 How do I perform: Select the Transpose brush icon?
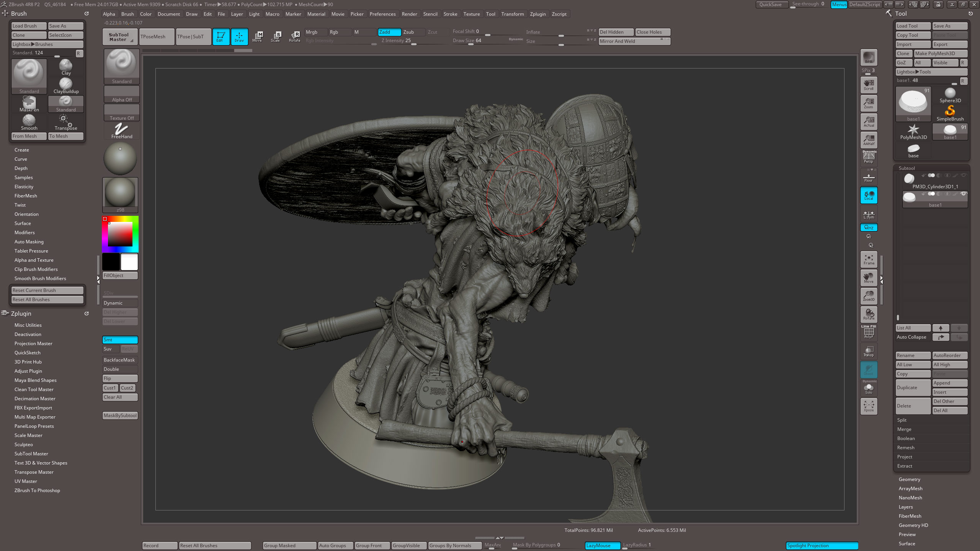point(66,122)
